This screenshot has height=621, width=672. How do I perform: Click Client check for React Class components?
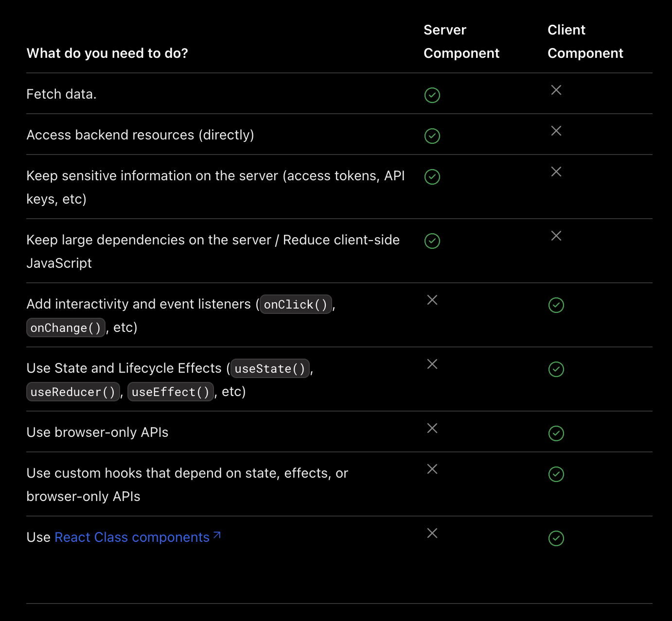pos(556,538)
